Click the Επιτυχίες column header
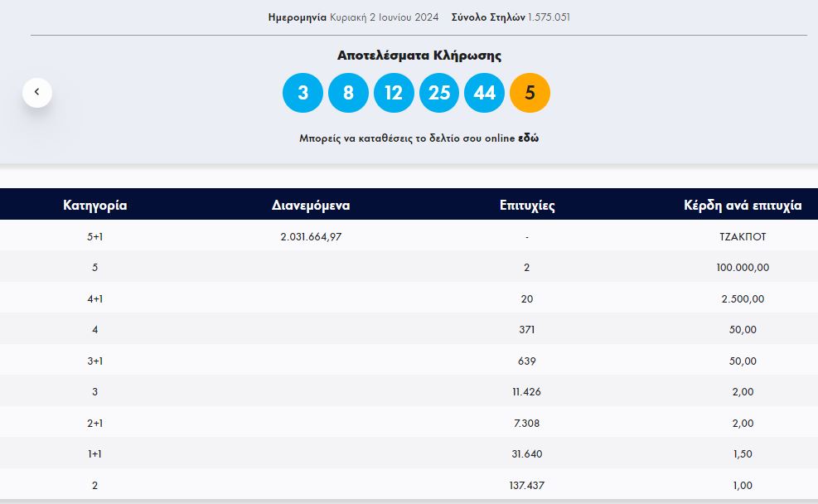 pos(527,206)
